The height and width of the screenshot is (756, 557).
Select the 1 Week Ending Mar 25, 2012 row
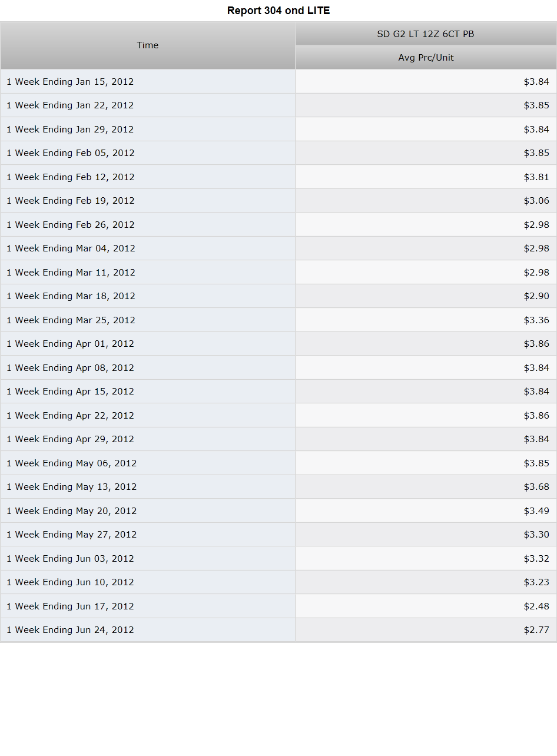tap(278, 320)
